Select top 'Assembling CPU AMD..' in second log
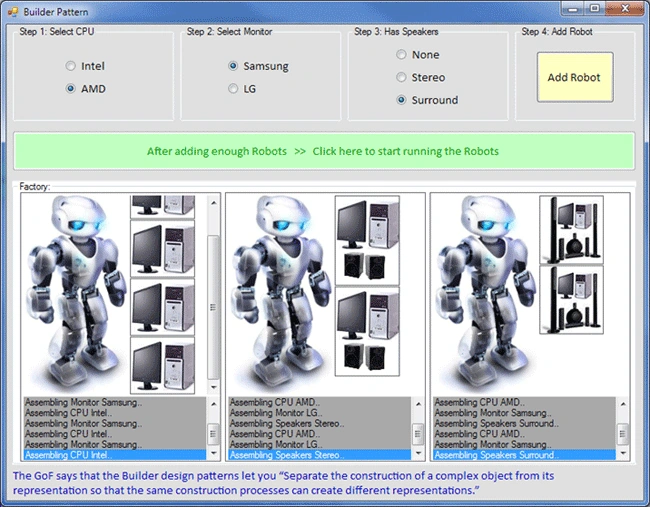Image resolution: width=650 pixels, height=507 pixels. [320, 402]
